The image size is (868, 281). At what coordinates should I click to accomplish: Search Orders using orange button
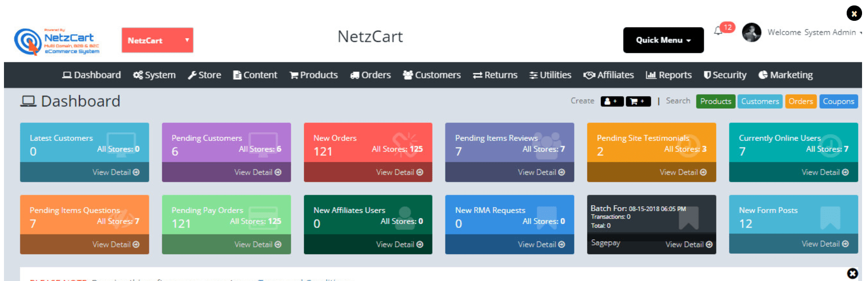coord(801,102)
